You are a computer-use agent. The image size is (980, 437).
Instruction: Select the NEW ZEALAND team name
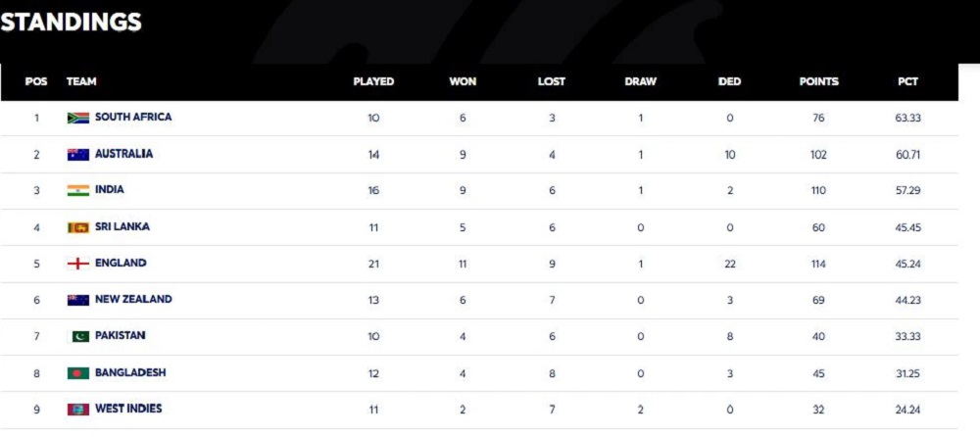tap(133, 300)
